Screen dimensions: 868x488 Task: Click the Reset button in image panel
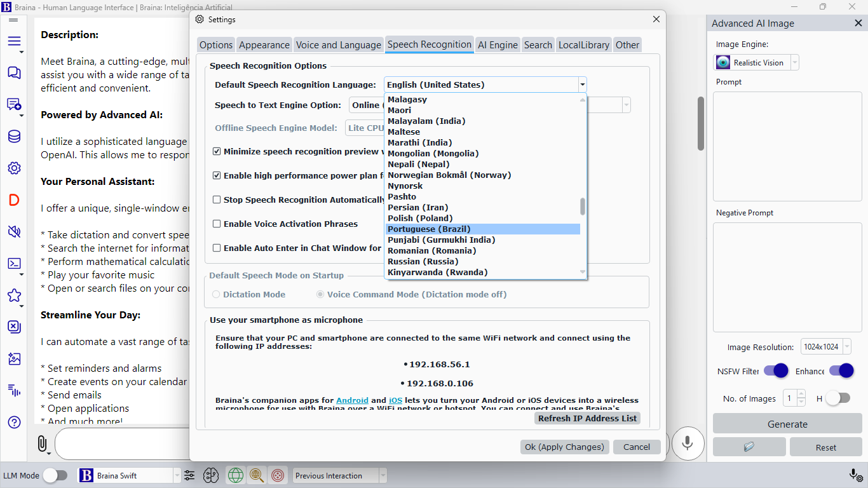pos(826,447)
